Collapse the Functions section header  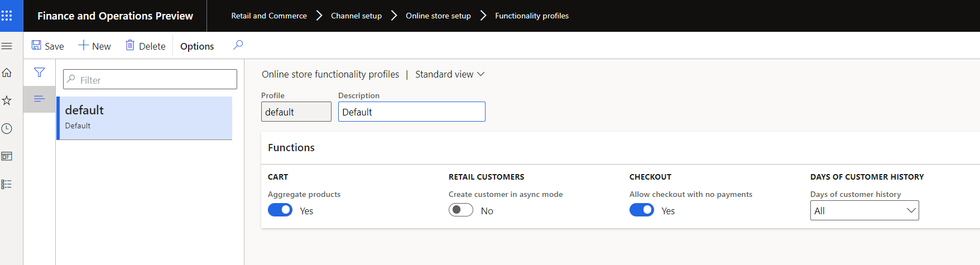(x=291, y=148)
